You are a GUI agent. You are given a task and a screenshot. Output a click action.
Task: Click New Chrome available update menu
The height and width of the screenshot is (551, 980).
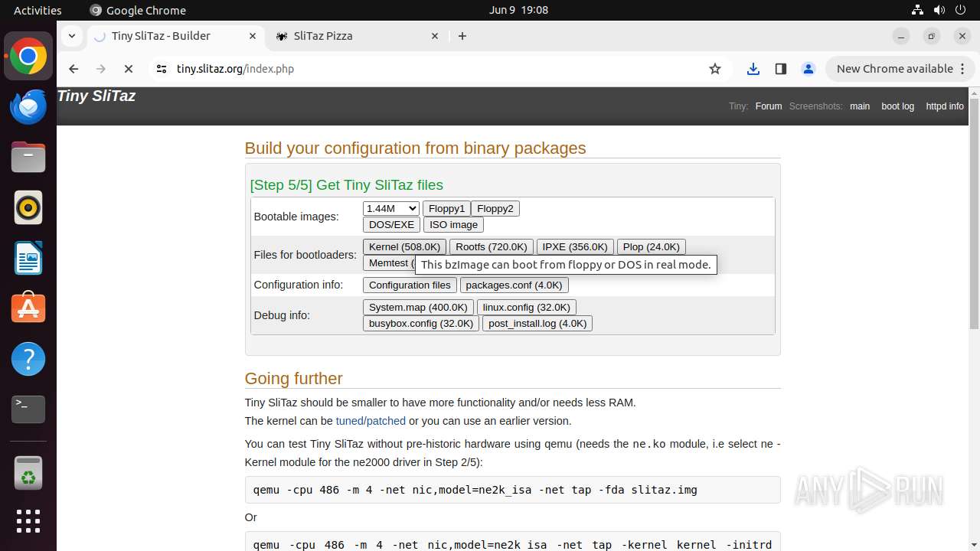point(900,69)
